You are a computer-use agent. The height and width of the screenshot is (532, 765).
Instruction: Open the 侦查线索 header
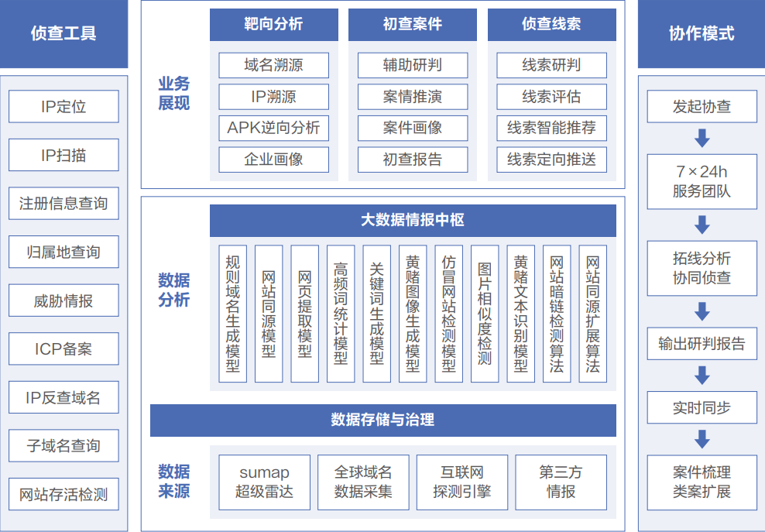pos(551,24)
